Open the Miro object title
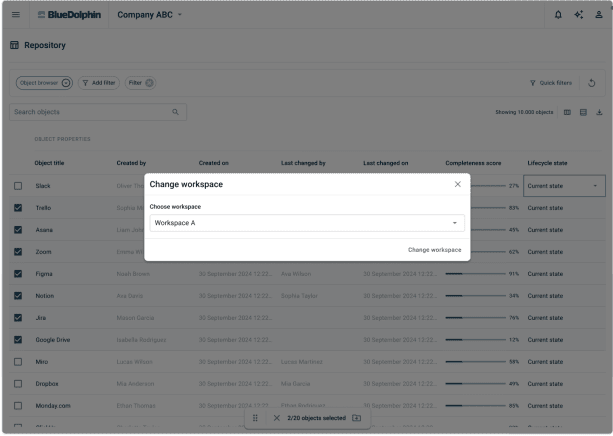This screenshot has width=613, height=436. click(x=41, y=362)
